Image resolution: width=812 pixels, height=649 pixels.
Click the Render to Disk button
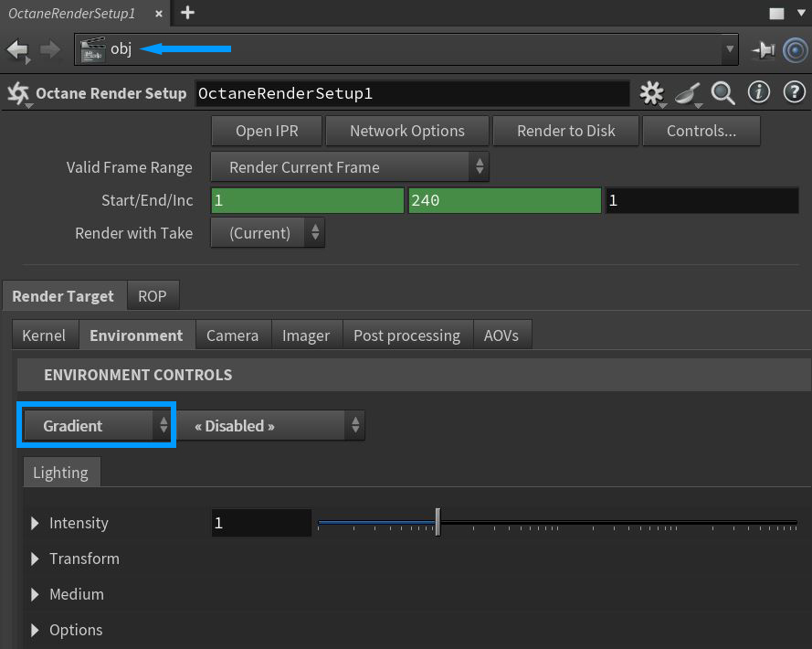point(566,131)
